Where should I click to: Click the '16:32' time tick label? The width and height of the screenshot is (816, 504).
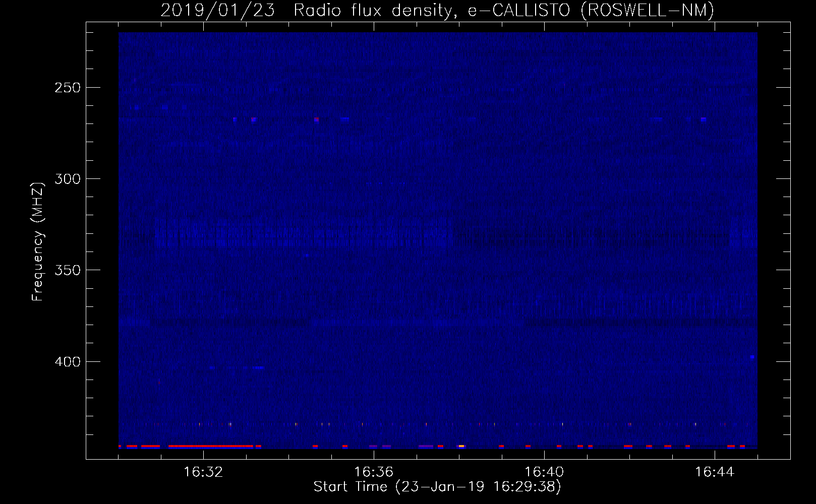point(203,472)
